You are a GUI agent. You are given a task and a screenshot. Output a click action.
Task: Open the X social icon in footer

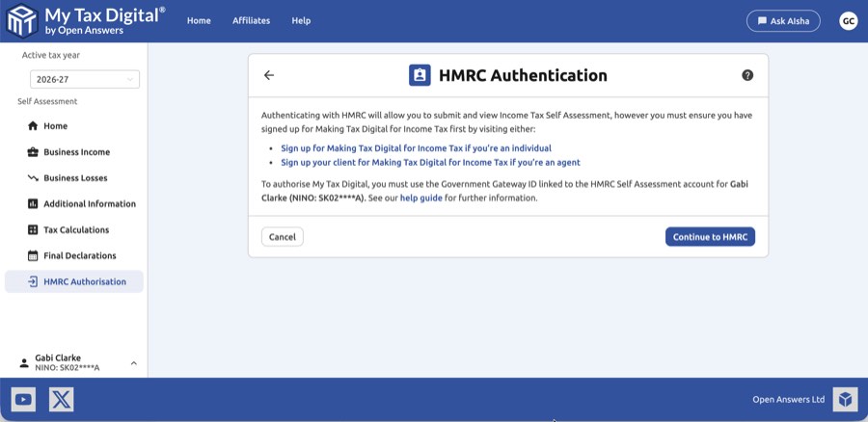tap(62, 399)
